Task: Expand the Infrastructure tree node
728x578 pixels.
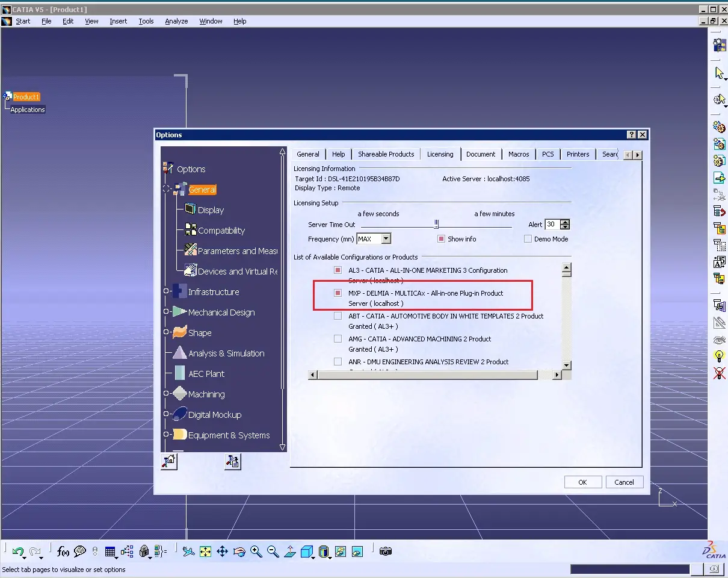Action: pyautogui.click(x=167, y=291)
